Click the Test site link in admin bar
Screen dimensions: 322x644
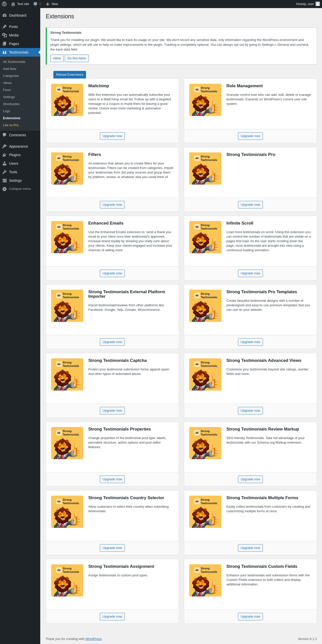tap(23, 4)
